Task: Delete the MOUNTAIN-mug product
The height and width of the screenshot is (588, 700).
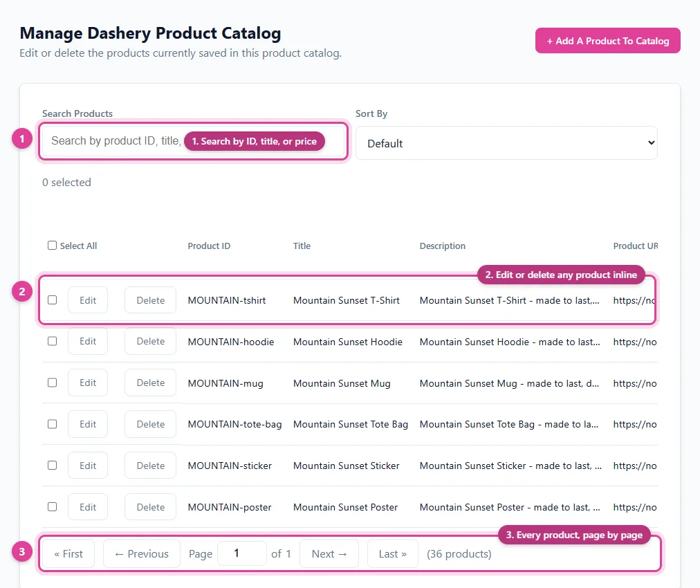Action: pyautogui.click(x=151, y=383)
